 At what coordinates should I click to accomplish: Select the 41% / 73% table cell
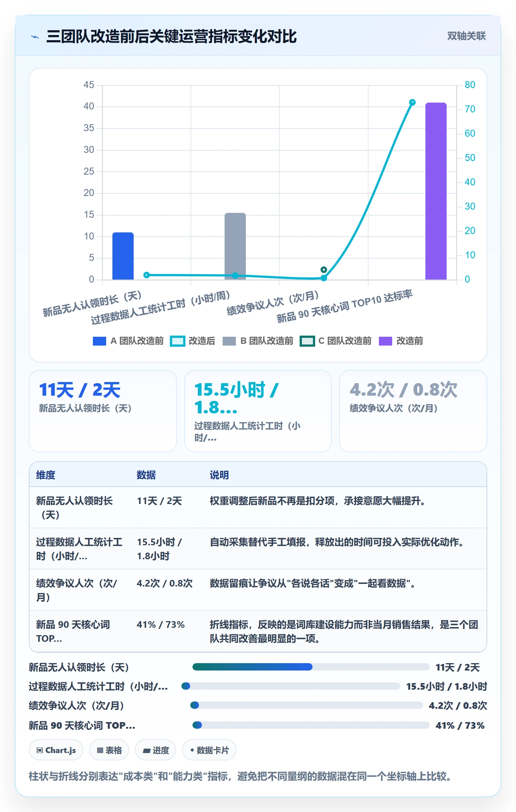(161, 624)
